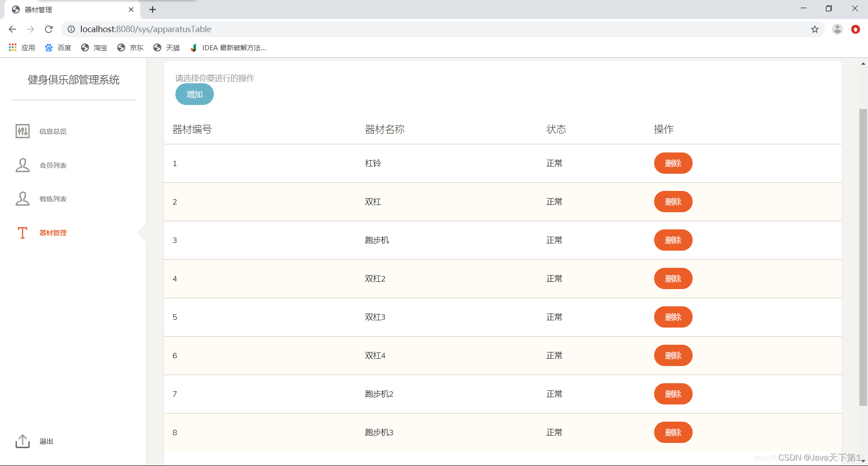Screen dimensions: 868x466
Task: Click the 教练列表 coach icon
Action: (23, 199)
